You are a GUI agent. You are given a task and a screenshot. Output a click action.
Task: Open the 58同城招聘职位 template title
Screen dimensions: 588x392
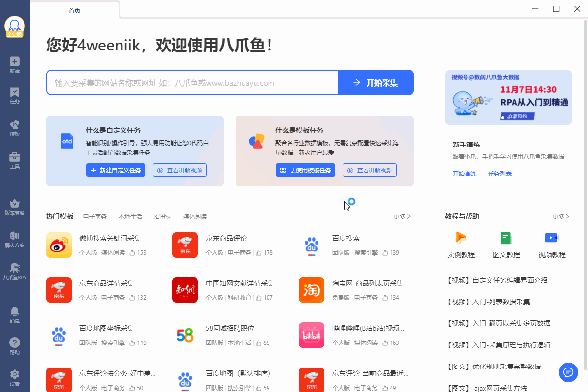[x=230, y=328]
